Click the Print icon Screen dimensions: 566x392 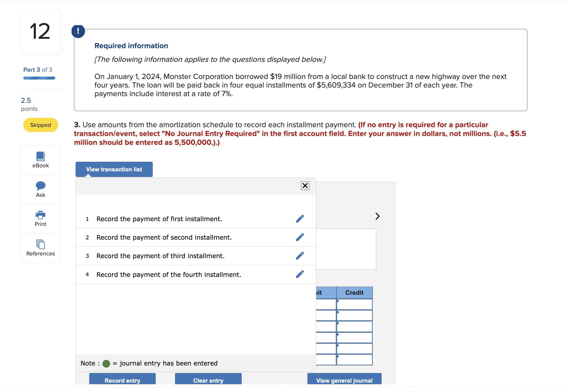click(40, 215)
